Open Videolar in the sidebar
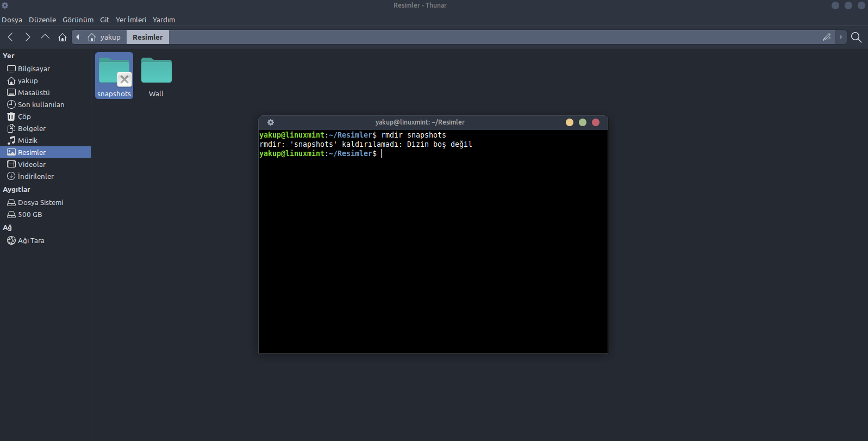The width and height of the screenshot is (868, 441). click(x=45, y=164)
